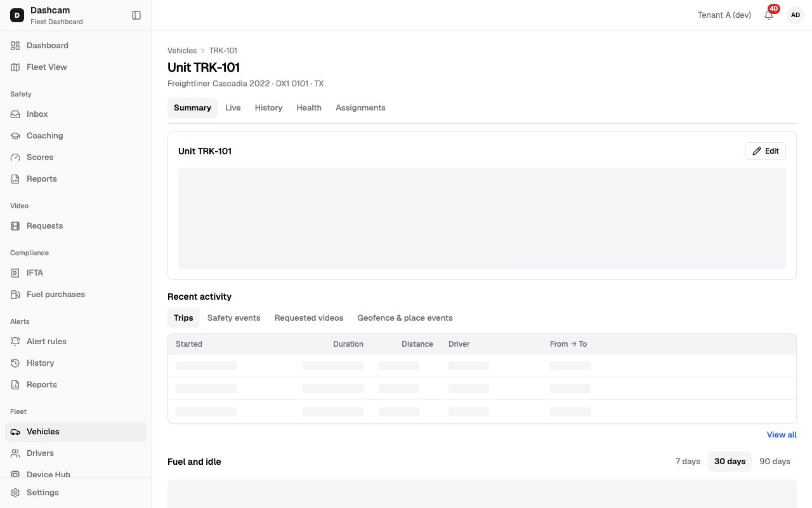Click the Alerts History clock icon
Screen dimensions: 812x508
pyautogui.click(x=15, y=363)
